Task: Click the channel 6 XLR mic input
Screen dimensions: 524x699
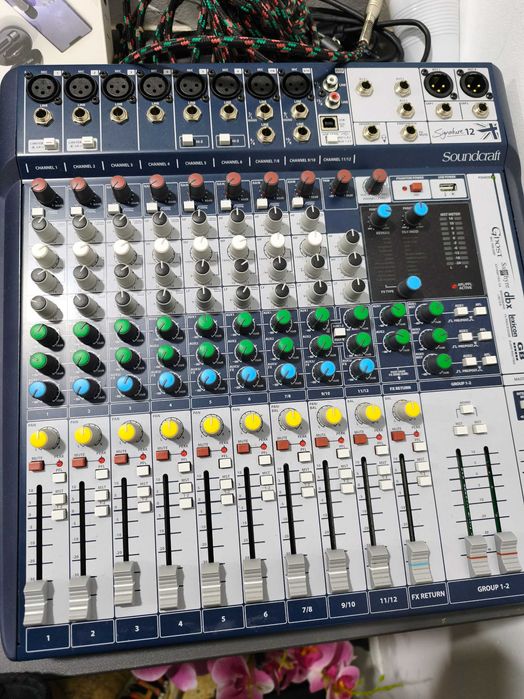Action: (226, 85)
